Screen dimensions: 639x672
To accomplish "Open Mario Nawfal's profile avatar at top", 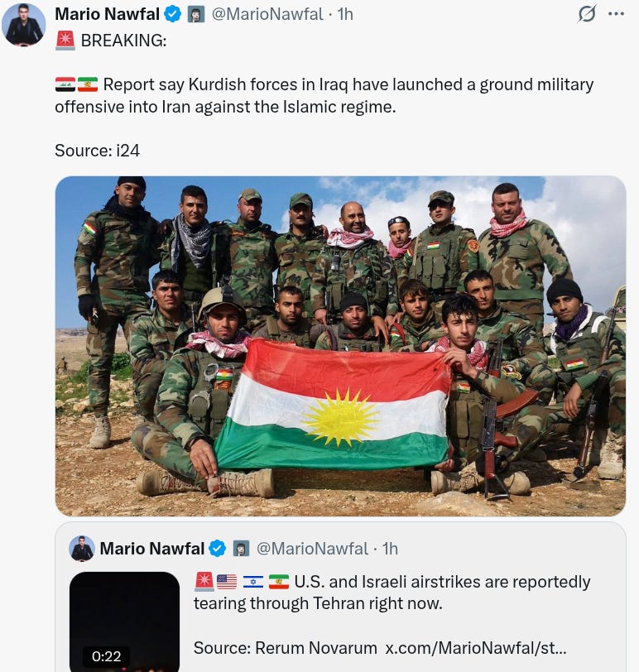I will 23,24.
